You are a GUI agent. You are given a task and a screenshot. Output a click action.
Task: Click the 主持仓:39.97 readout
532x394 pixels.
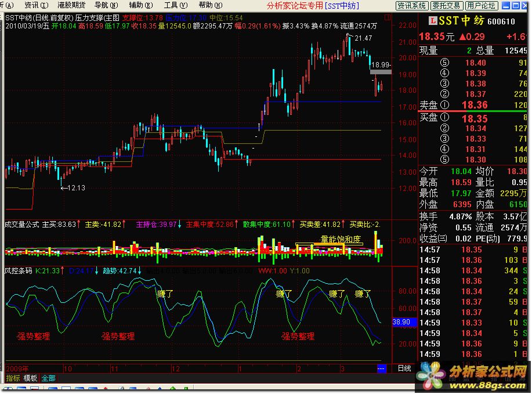coord(156,225)
